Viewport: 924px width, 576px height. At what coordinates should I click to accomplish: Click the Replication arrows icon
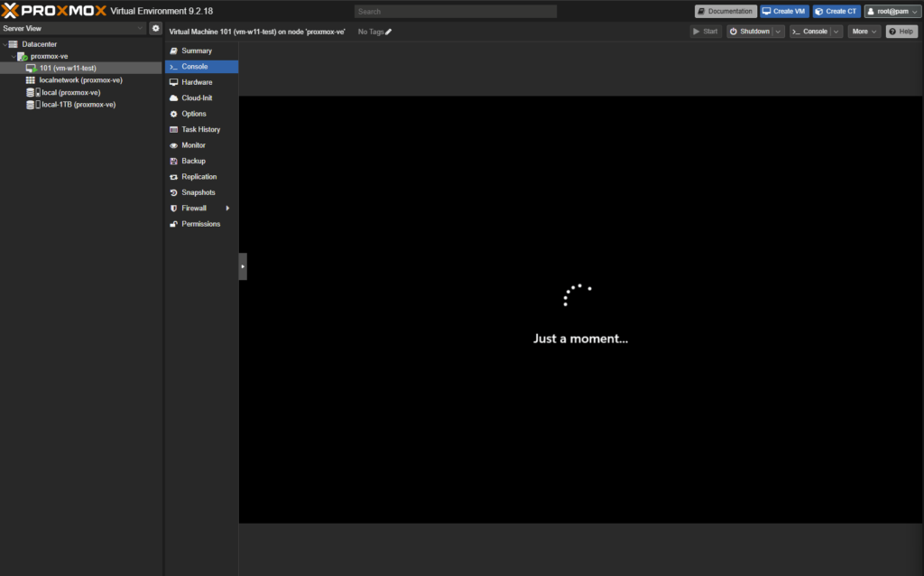coord(174,177)
